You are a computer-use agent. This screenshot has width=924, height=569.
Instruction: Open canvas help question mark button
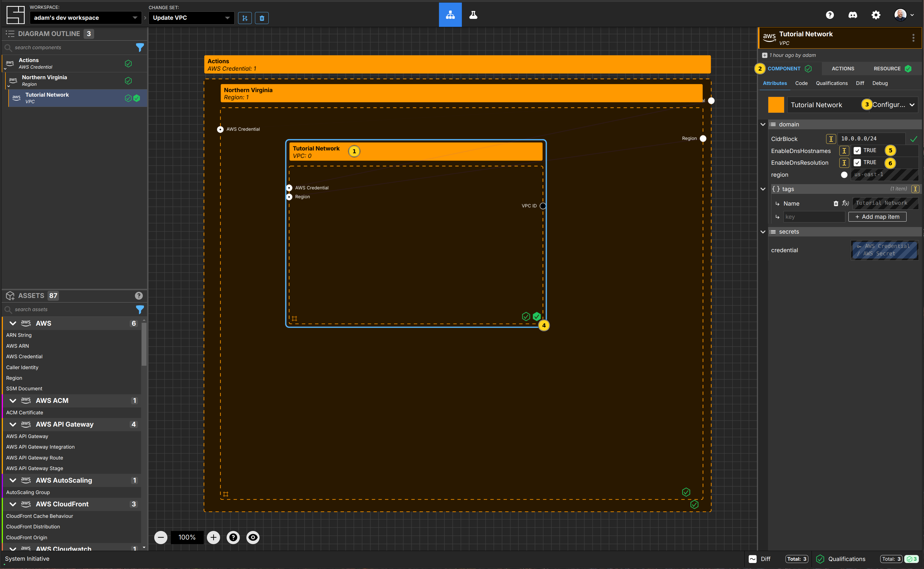tap(233, 537)
